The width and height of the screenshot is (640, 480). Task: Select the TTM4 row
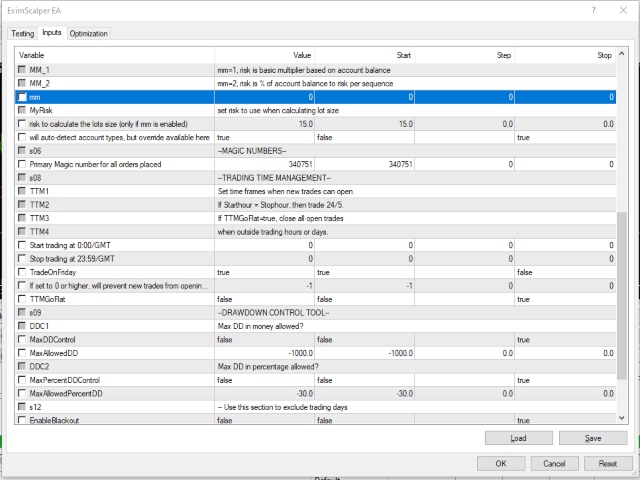[316, 231]
